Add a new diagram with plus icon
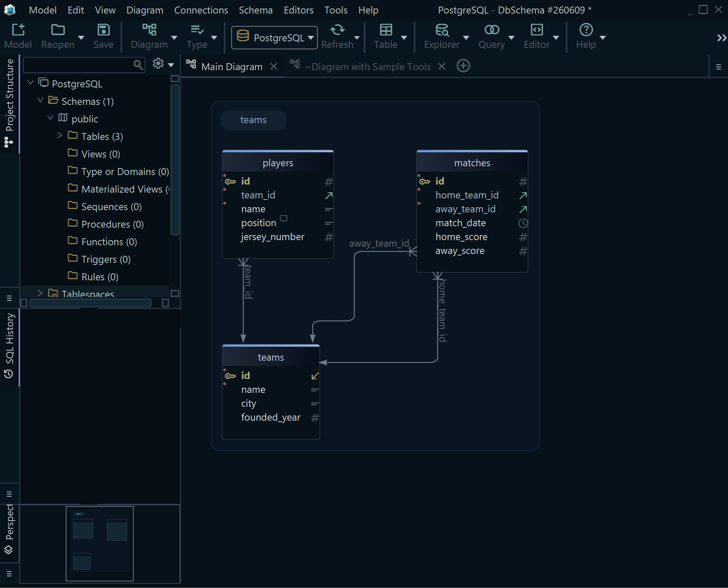 [463, 66]
